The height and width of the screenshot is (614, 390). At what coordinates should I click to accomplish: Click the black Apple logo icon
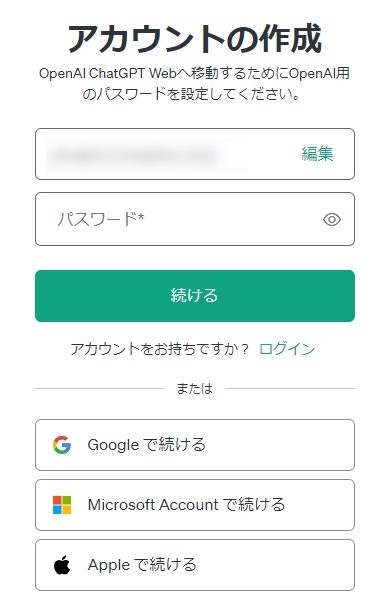[x=62, y=565]
